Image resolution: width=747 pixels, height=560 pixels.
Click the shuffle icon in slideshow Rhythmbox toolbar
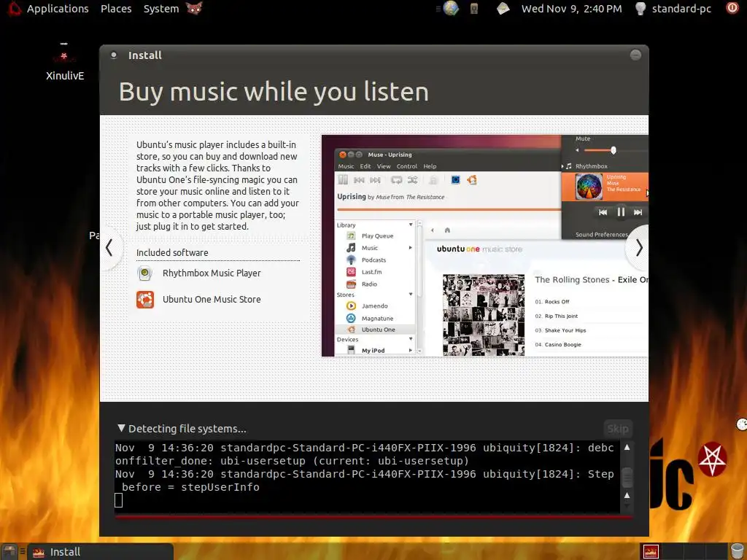[x=413, y=179]
